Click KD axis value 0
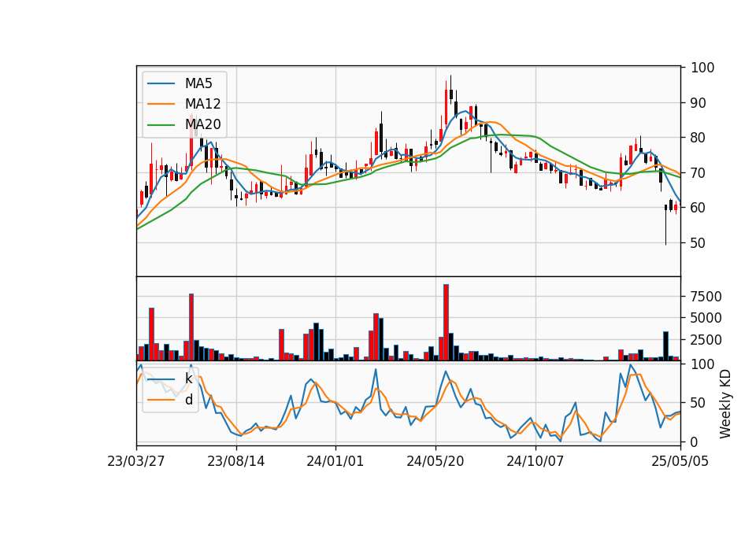The height and width of the screenshot is (543, 756). pos(694,441)
